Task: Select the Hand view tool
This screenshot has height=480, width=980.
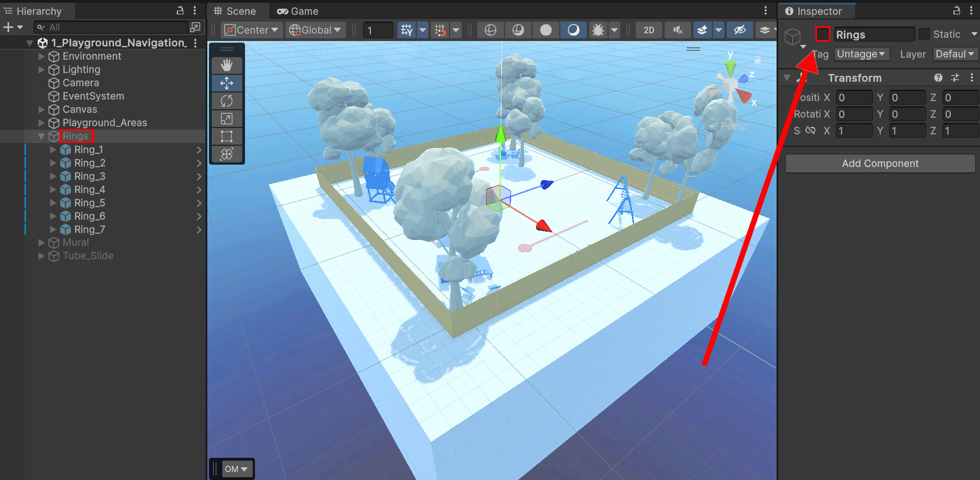Action: click(227, 65)
